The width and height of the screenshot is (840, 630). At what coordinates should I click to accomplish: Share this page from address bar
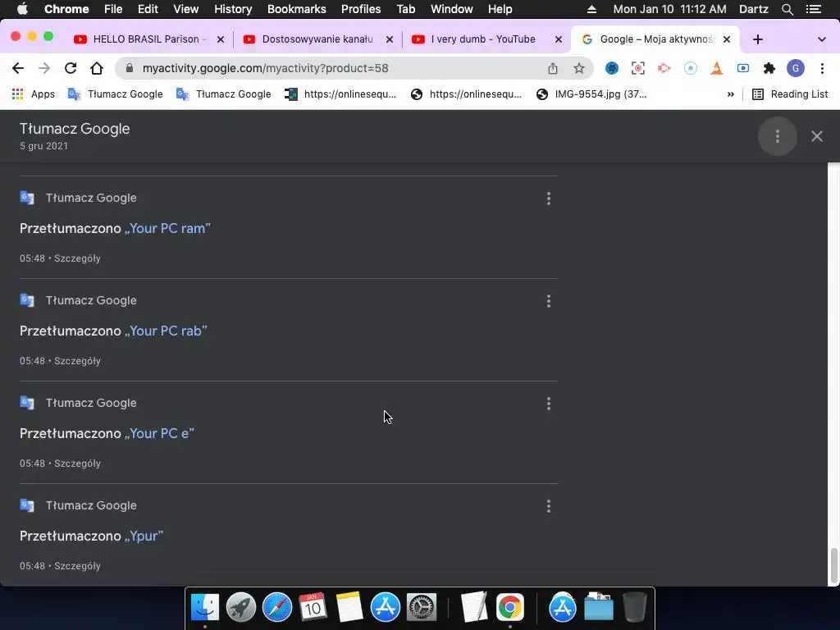tap(552, 68)
